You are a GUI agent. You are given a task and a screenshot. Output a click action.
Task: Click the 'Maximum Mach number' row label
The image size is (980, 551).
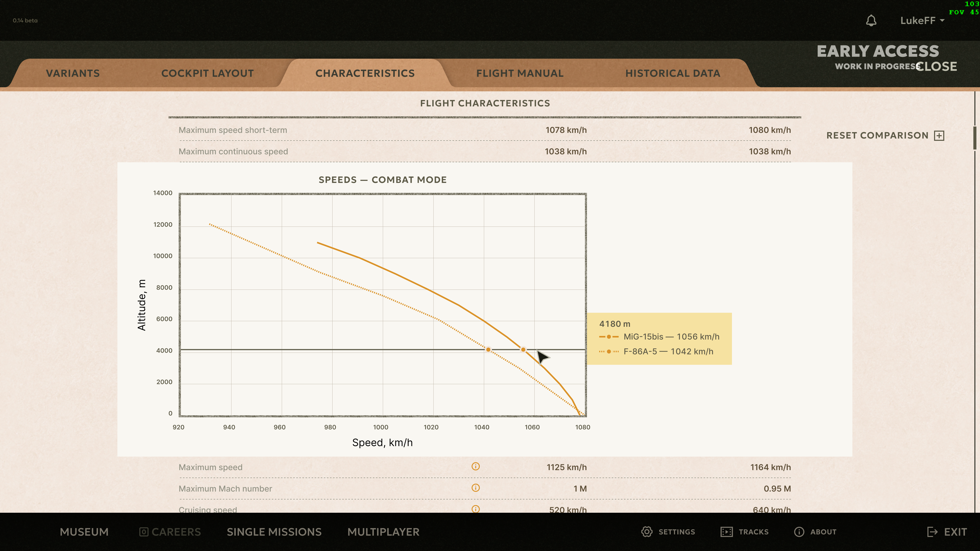(x=225, y=489)
